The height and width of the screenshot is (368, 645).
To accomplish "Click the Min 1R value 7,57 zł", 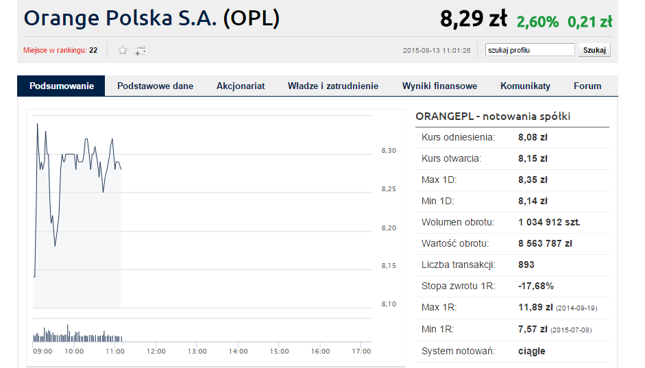I will coord(533,329).
